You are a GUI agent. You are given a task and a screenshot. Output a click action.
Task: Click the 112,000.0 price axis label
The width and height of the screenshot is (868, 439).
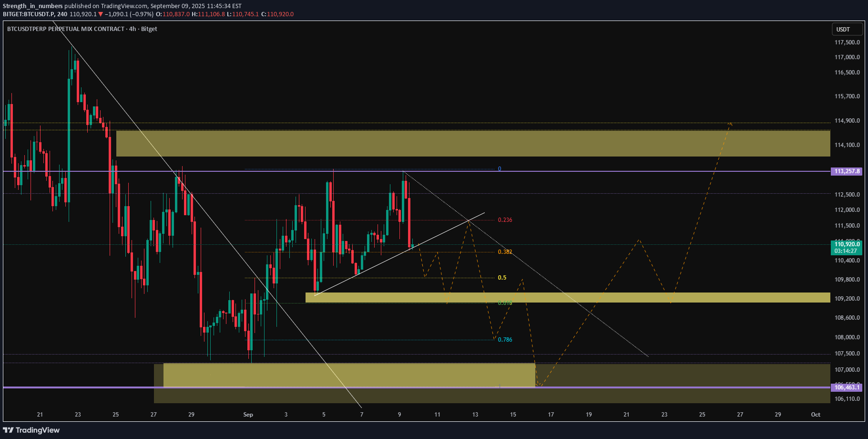coord(847,210)
